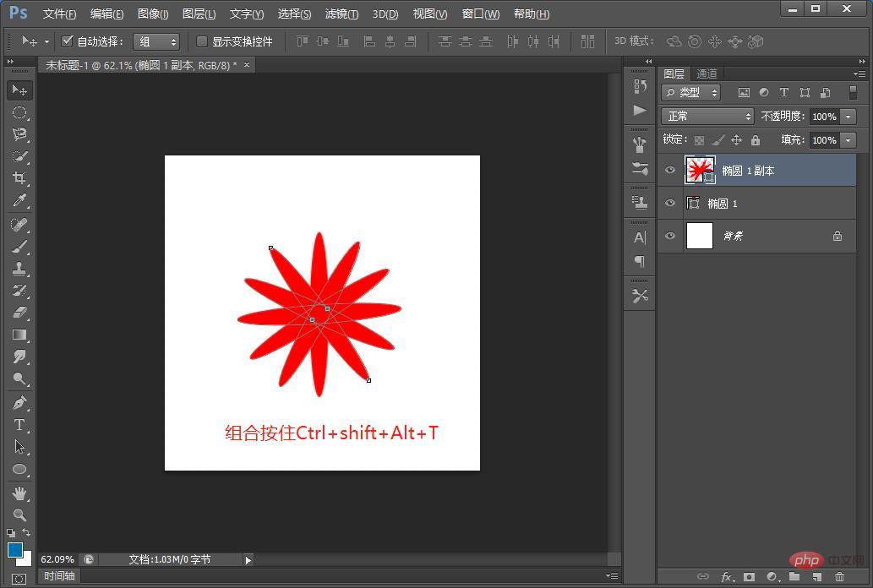Open the 窗口(W) menu

(x=481, y=14)
